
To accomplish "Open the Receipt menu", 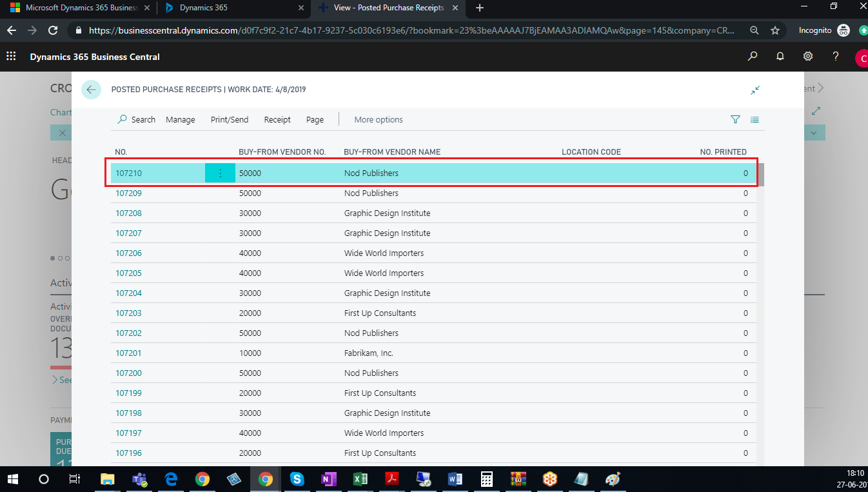I will click(x=277, y=119).
